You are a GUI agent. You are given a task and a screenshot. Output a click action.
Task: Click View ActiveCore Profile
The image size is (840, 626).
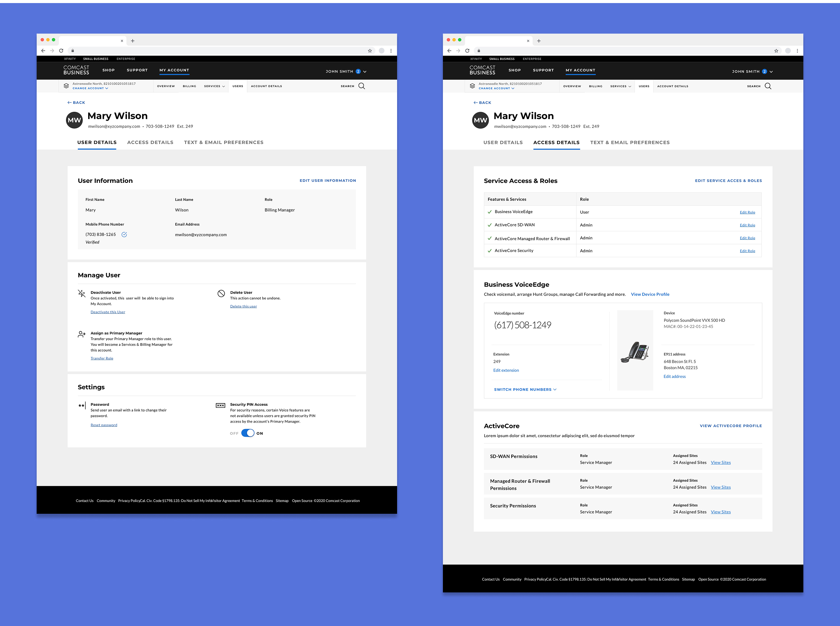coord(730,426)
